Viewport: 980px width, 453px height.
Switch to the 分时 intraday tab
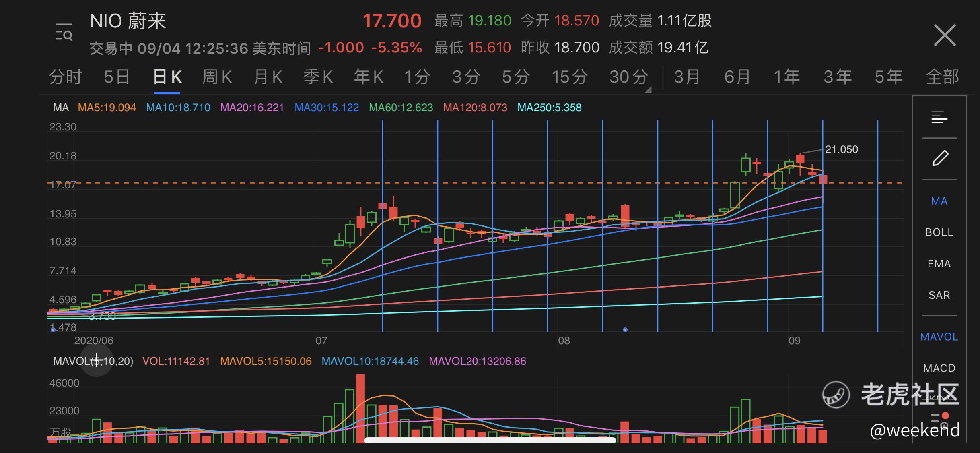click(x=66, y=77)
